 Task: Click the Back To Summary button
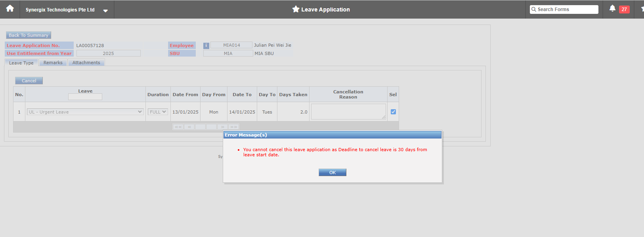pyautogui.click(x=29, y=35)
